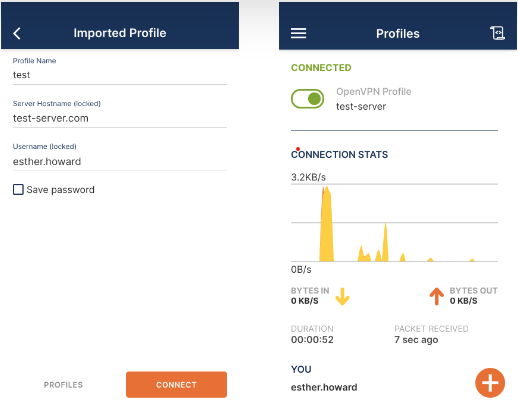This screenshot has width=518, height=408.
Task: Edit the Profile Name field containing test
Action: tap(120, 75)
